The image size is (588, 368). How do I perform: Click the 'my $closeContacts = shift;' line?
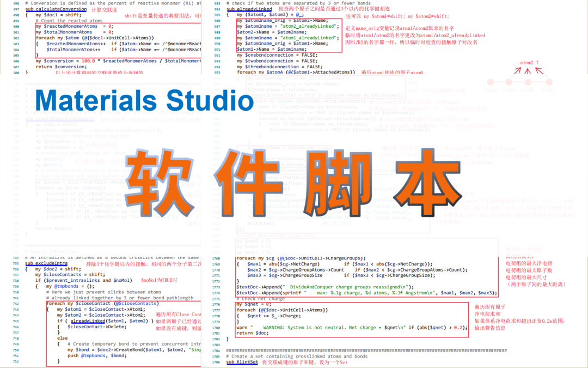(70, 274)
